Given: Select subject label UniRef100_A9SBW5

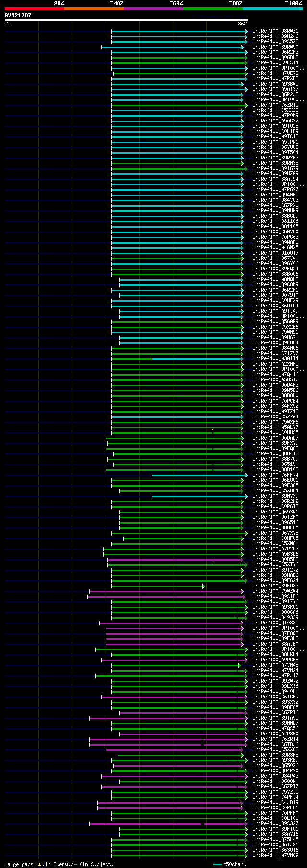Looking at the screenshot, I should pyautogui.click(x=275, y=84).
